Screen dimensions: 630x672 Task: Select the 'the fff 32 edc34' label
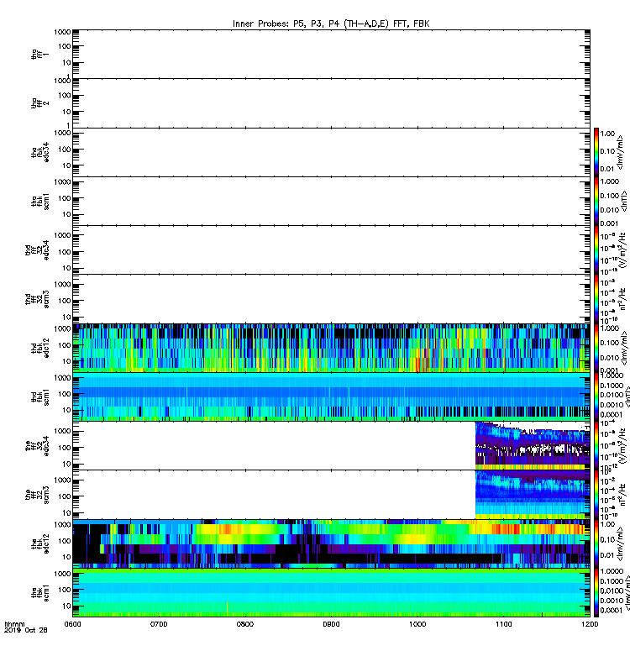[x=37, y=446]
